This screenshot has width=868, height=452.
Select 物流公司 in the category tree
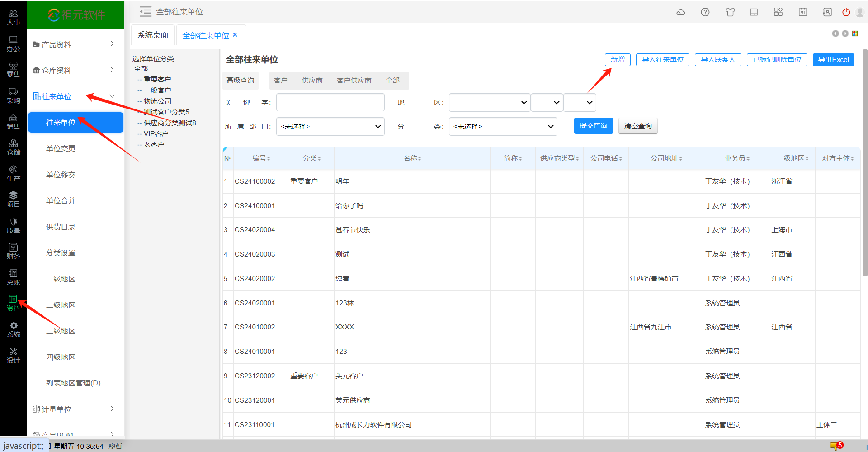point(157,101)
